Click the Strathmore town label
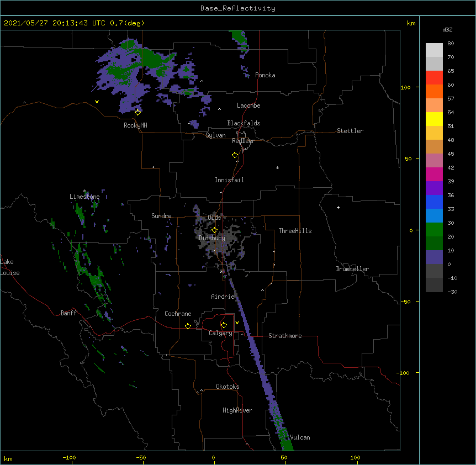Image resolution: width=476 pixels, height=465 pixels. (x=285, y=336)
